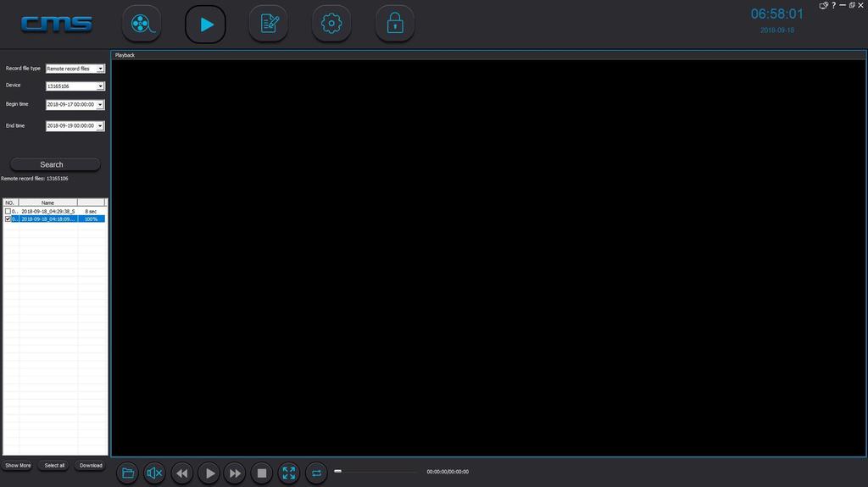Viewport: 868px width, 487px height.
Task: Click the CMS logo
Action: point(57,24)
